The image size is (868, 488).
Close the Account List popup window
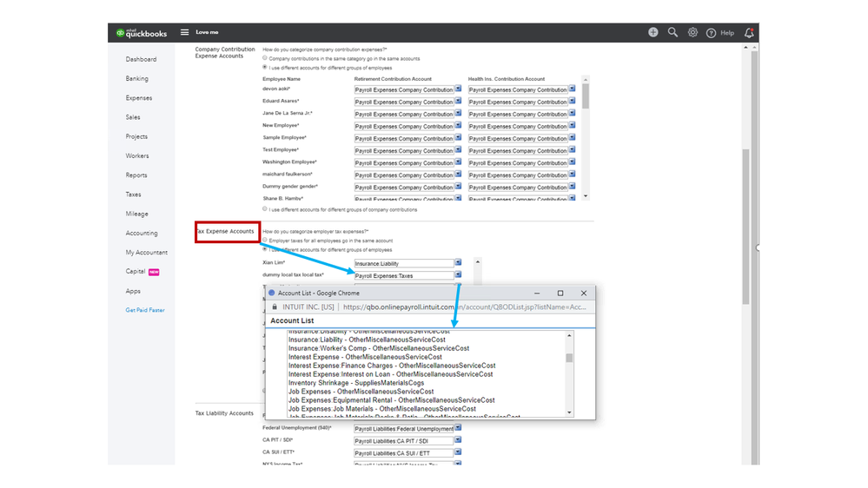(584, 293)
